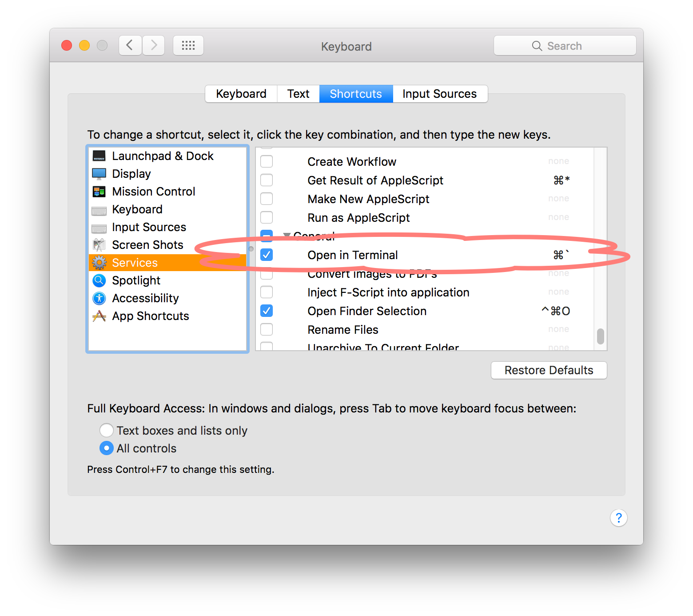Click the Help question mark button

tap(618, 518)
